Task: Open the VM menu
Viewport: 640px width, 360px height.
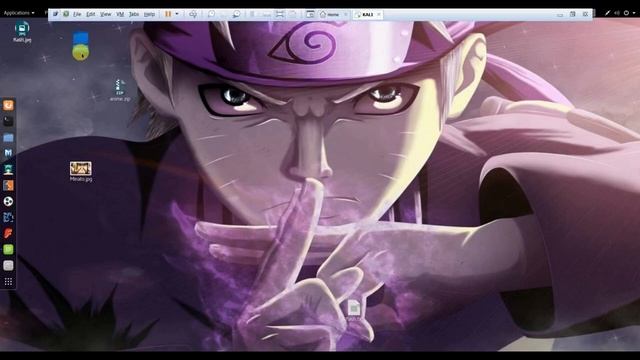Action: [x=120, y=14]
